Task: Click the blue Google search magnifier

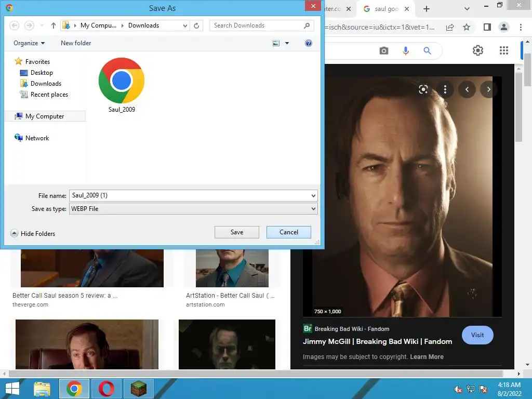Action: 427,51
